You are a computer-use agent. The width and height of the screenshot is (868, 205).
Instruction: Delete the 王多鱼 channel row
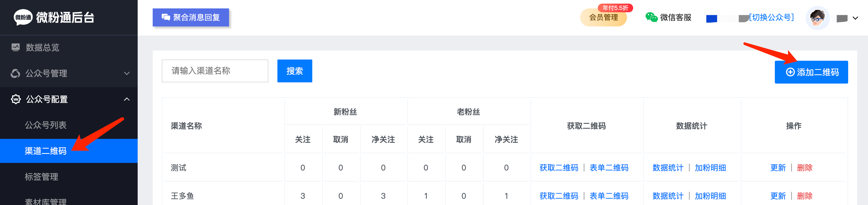click(x=804, y=196)
